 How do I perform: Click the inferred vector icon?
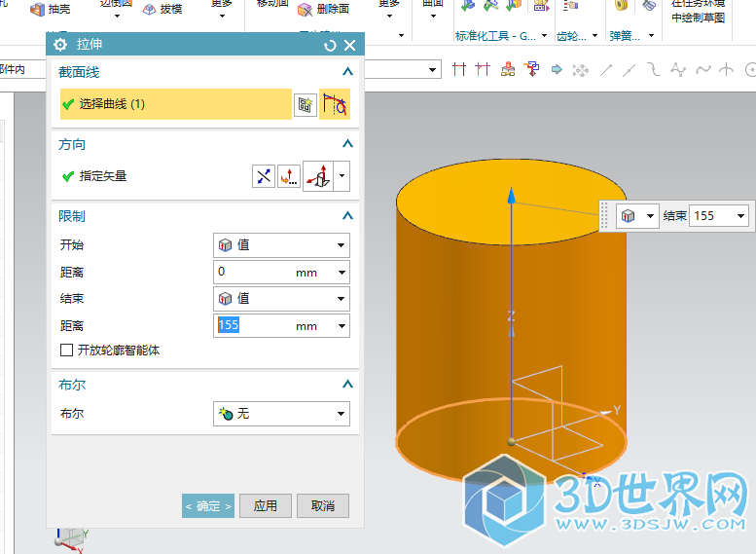pyautogui.click(x=319, y=176)
